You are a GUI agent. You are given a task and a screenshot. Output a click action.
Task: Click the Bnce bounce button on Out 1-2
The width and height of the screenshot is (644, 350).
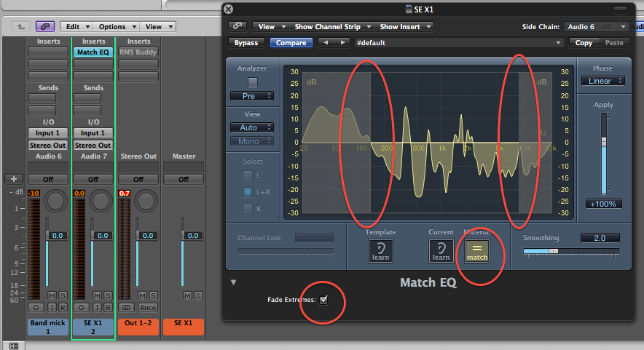(147, 307)
